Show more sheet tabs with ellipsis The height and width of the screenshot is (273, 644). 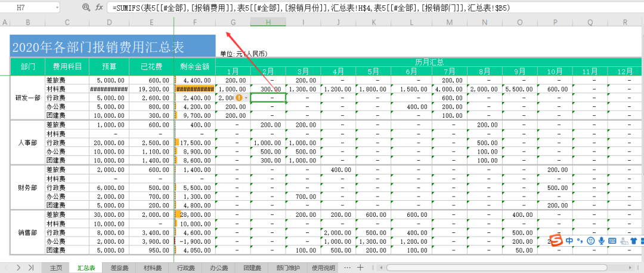click(346, 267)
